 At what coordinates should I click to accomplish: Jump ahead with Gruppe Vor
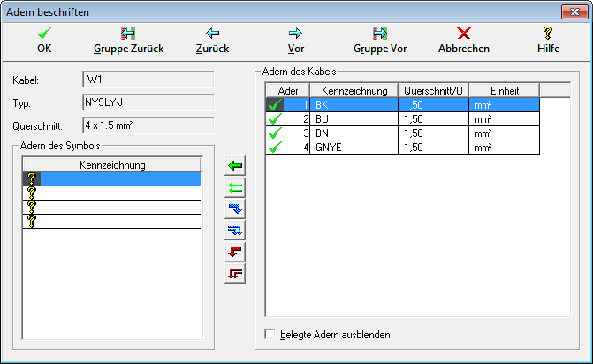[380, 41]
